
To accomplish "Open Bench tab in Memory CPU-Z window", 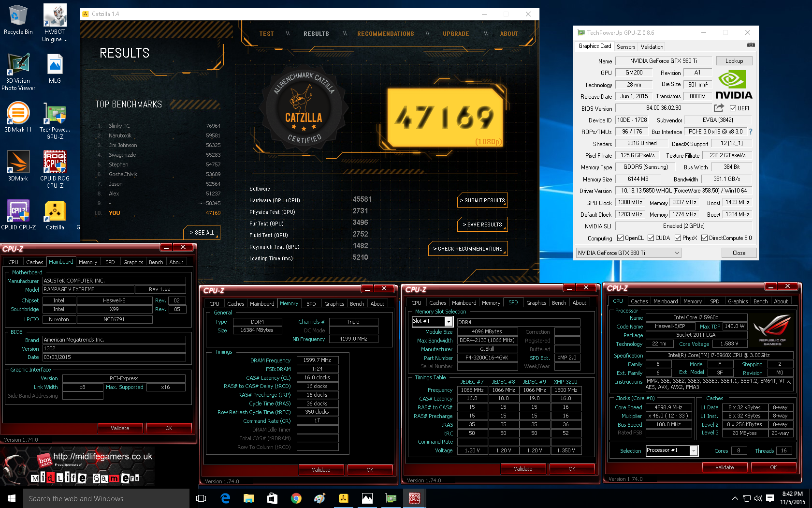I will (357, 304).
